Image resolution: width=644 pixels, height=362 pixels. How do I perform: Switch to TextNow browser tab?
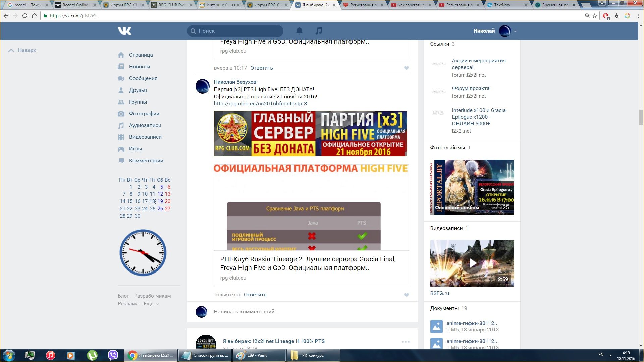coord(506,5)
